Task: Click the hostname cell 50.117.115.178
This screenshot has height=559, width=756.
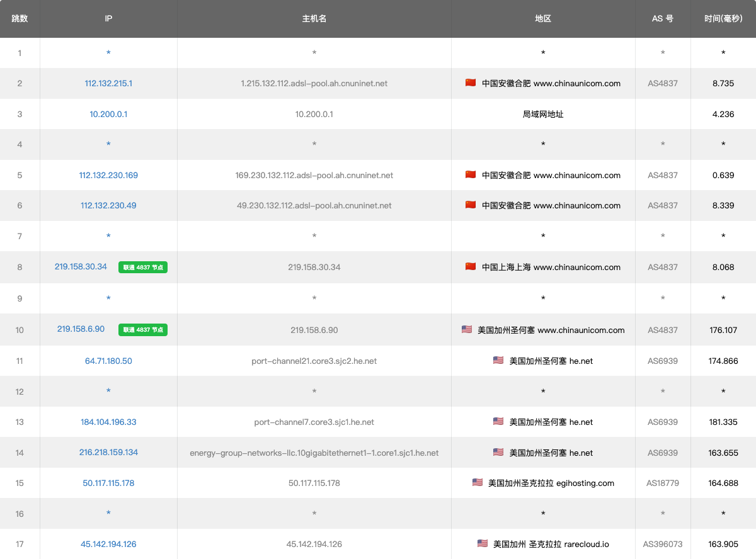Action: click(x=314, y=483)
